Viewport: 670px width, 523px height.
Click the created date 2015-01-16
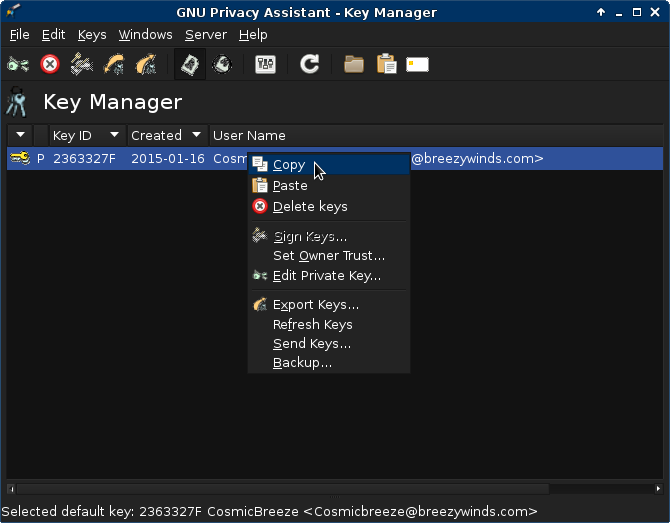click(x=168, y=159)
